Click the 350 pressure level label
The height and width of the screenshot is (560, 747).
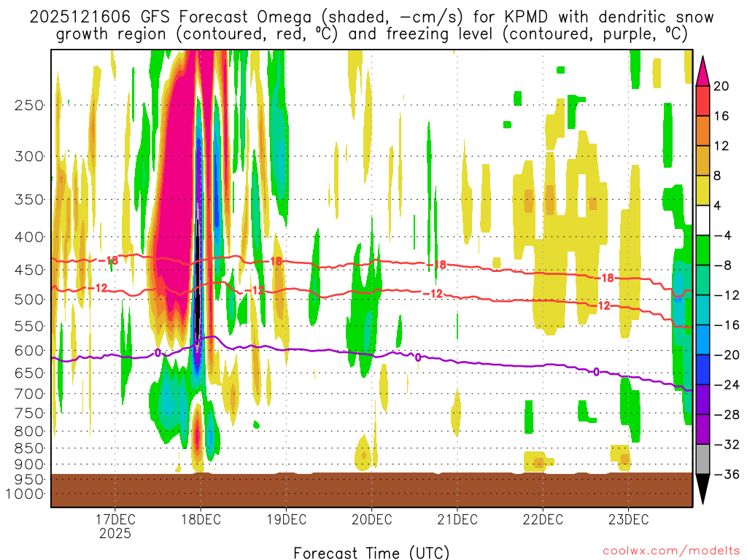[29, 200]
